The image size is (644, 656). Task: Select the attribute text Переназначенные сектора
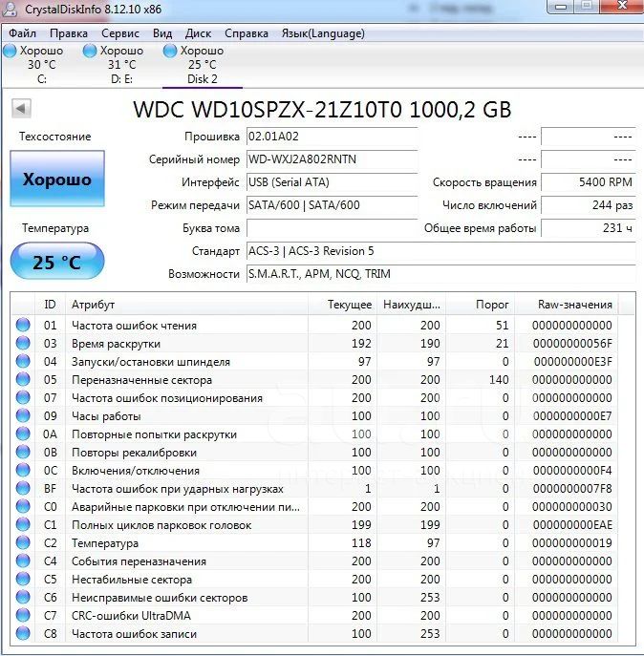pos(142,380)
